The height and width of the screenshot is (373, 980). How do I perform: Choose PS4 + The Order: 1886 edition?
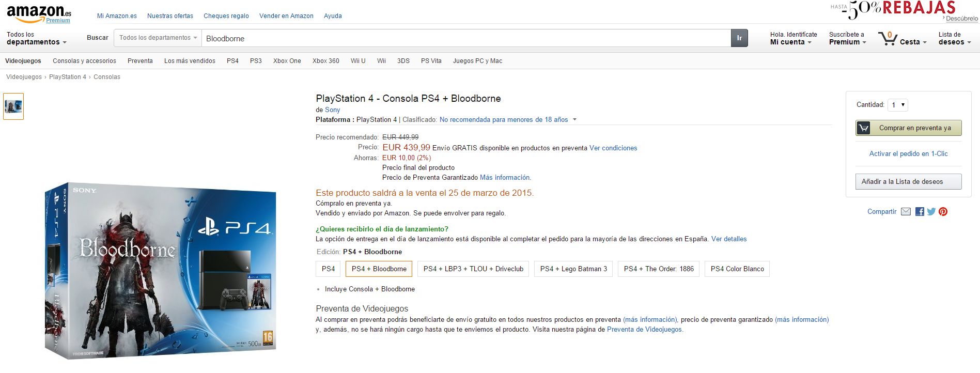pos(659,269)
